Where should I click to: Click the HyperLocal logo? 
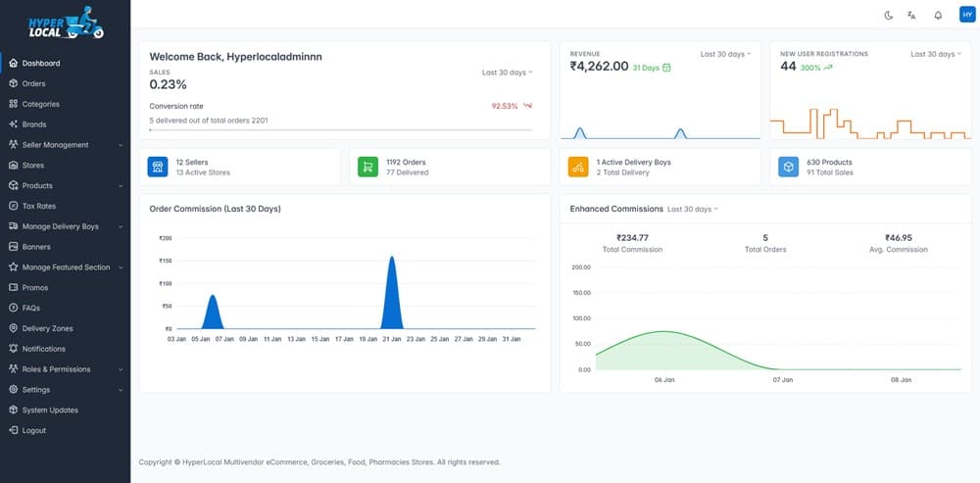65,24
